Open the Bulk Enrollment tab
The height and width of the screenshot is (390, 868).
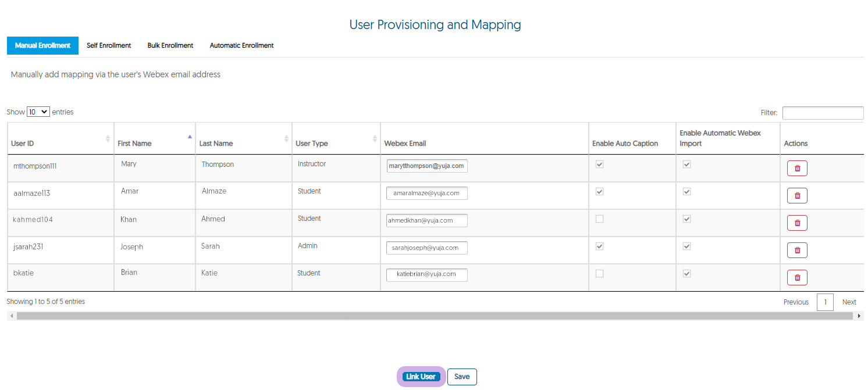pyautogui.click(x=170, y=45)
